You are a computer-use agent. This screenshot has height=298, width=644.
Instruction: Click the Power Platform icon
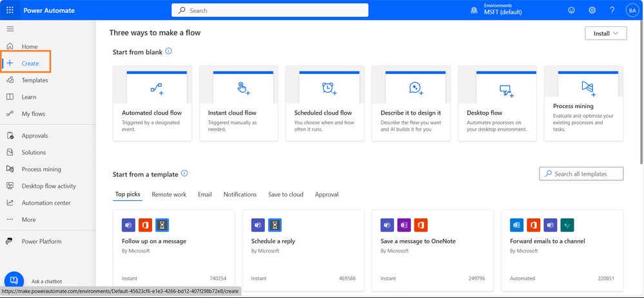coord(9,241)
